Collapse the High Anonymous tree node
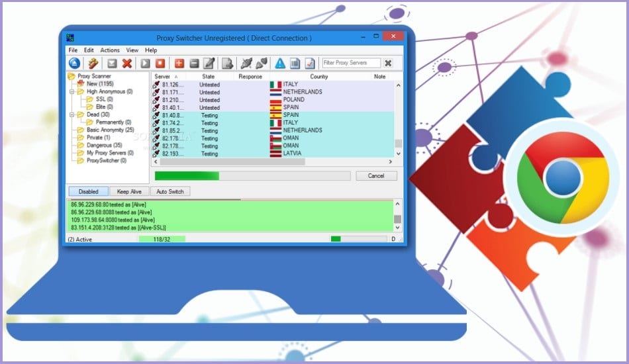This screenshot has width=629, height=364. tap(72, 92)
